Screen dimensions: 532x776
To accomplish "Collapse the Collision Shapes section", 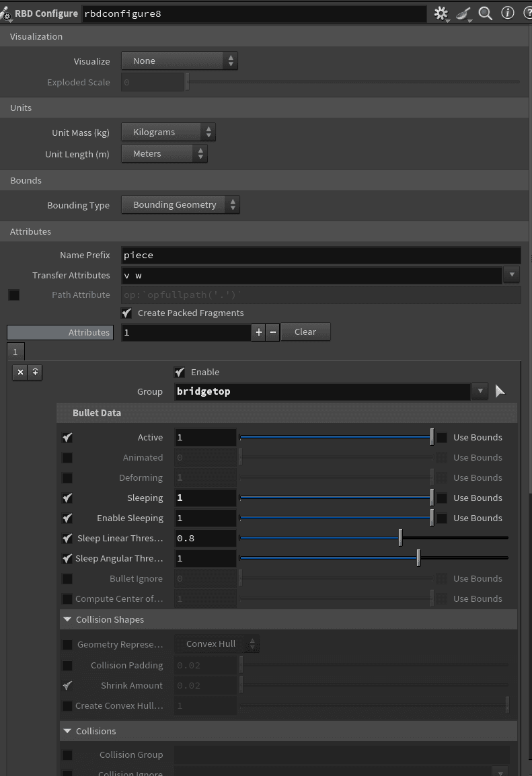I will [x=67, y=619].
